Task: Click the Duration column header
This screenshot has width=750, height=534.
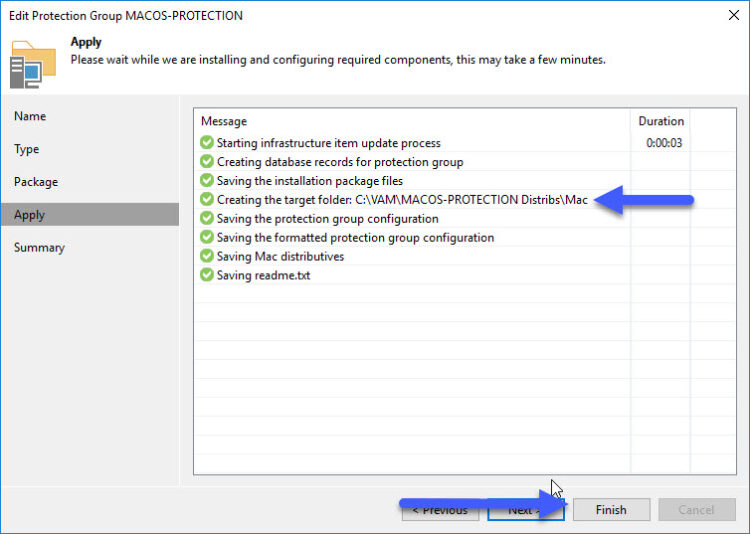Action: 661,121
